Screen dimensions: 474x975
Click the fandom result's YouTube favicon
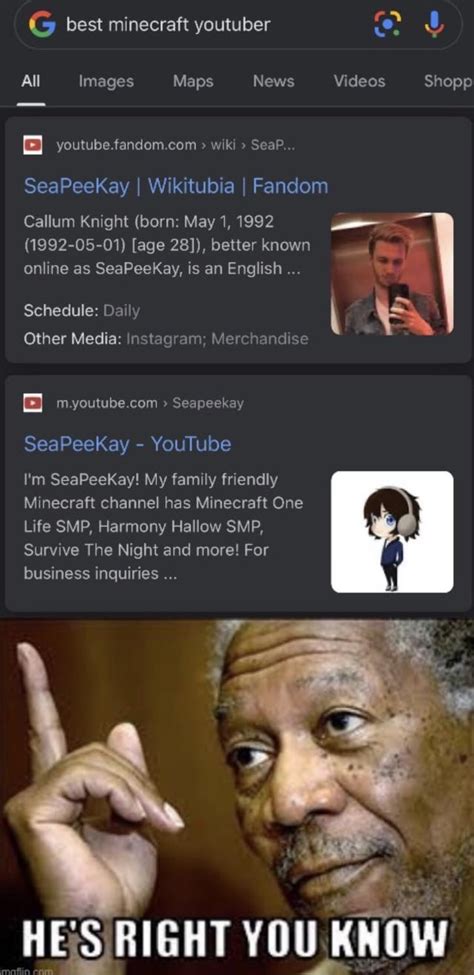point(32,146)
